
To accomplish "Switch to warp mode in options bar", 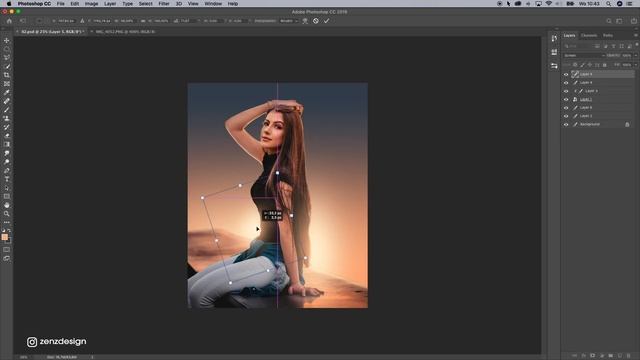I will click(305, 21).
